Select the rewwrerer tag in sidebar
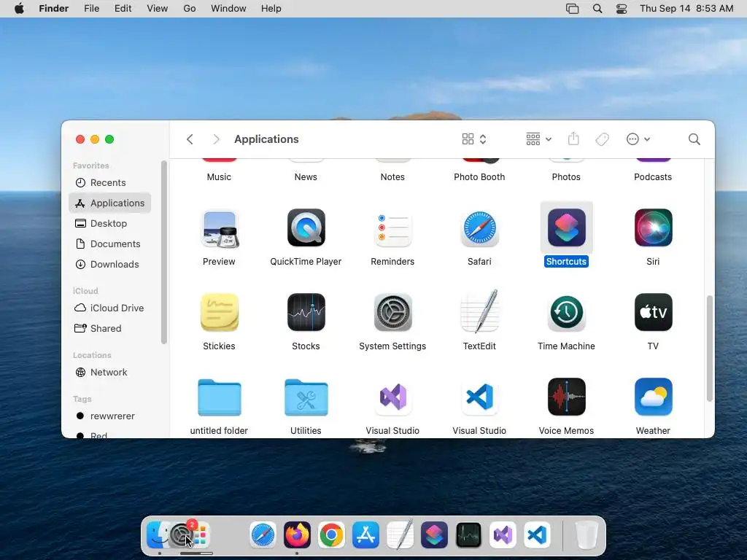 [109, 416]
